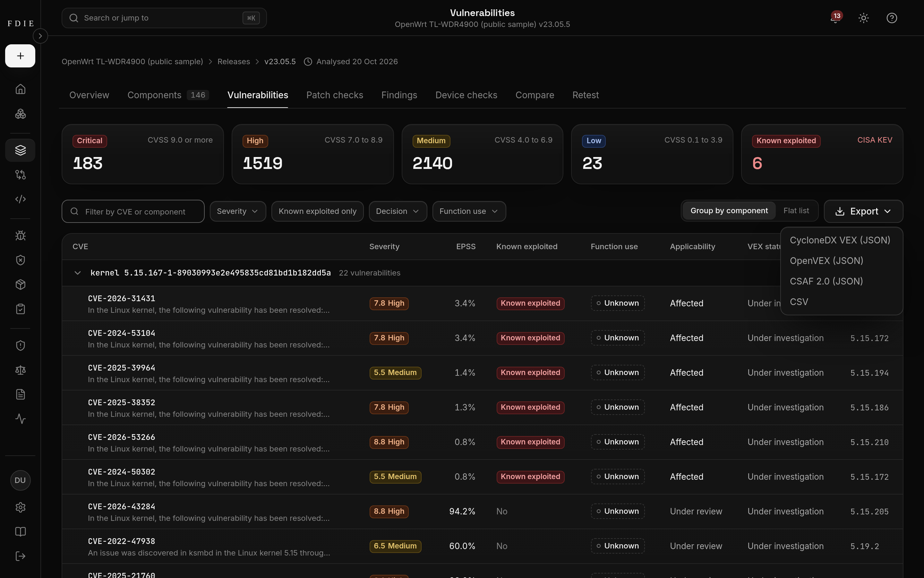Toggle the Known exploited only filter

[x=317, y=211]
